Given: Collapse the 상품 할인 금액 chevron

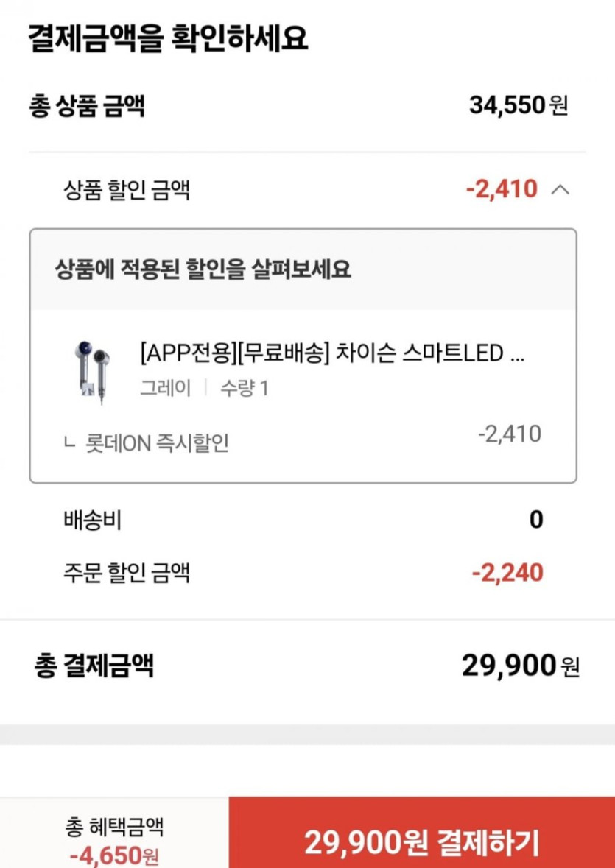Looking at the screenshot, I should 560,190.
